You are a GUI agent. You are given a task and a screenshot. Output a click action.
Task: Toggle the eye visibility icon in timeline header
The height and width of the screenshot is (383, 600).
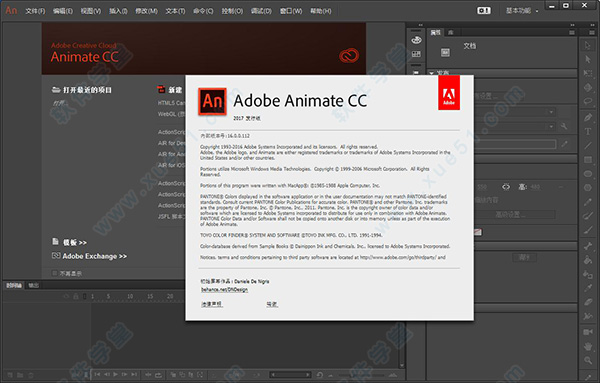click(67, 296)
